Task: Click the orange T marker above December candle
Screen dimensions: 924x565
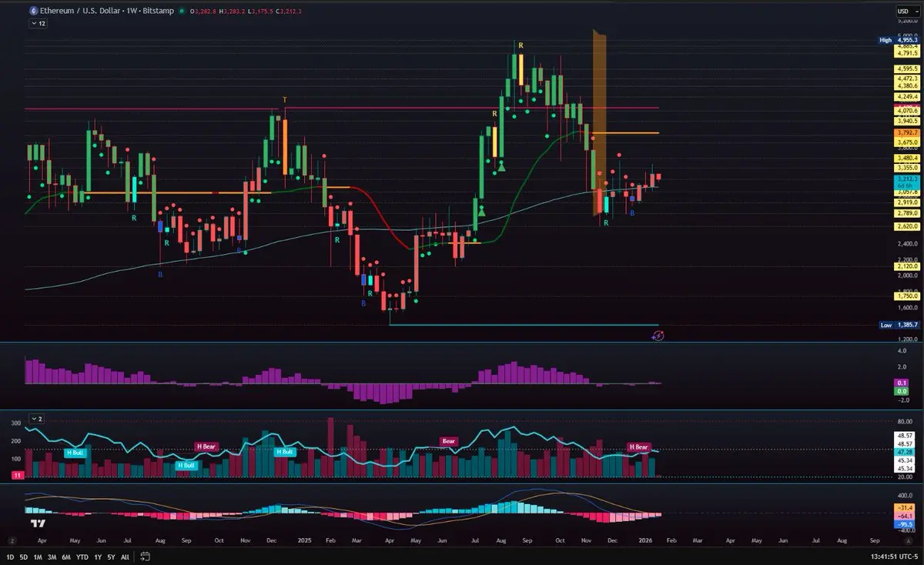Action: 285,100
